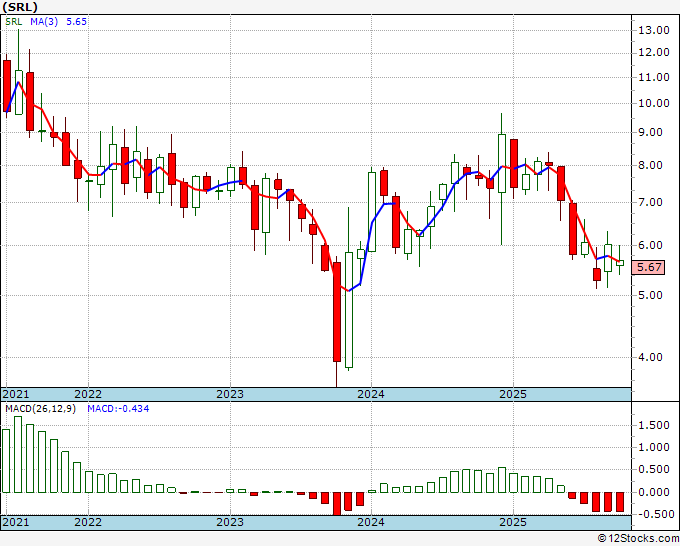
Task: Click the current price tag 5.67
Action: (x=648, y=267)
